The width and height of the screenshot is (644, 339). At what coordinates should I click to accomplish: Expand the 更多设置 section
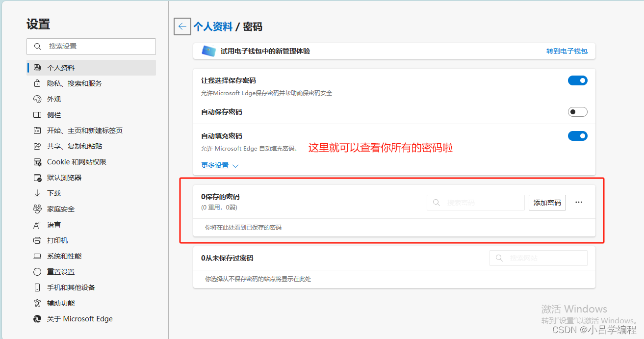pyautogui.click(x=220, y=166)
